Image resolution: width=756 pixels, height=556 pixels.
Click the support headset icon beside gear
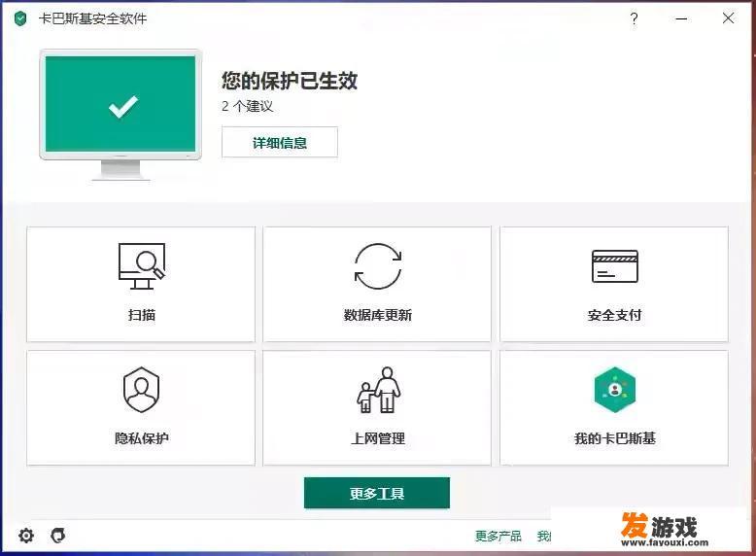click(58, 536)
